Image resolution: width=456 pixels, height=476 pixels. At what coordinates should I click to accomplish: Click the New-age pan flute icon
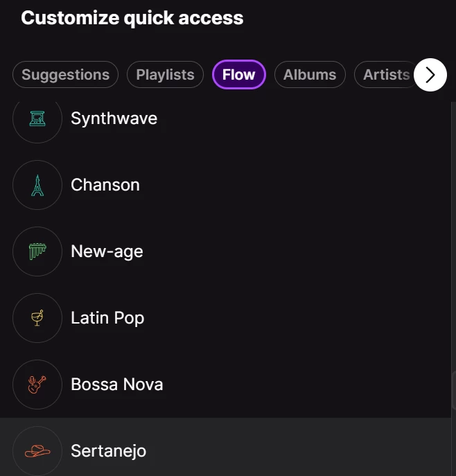click(x=37, y=252)
